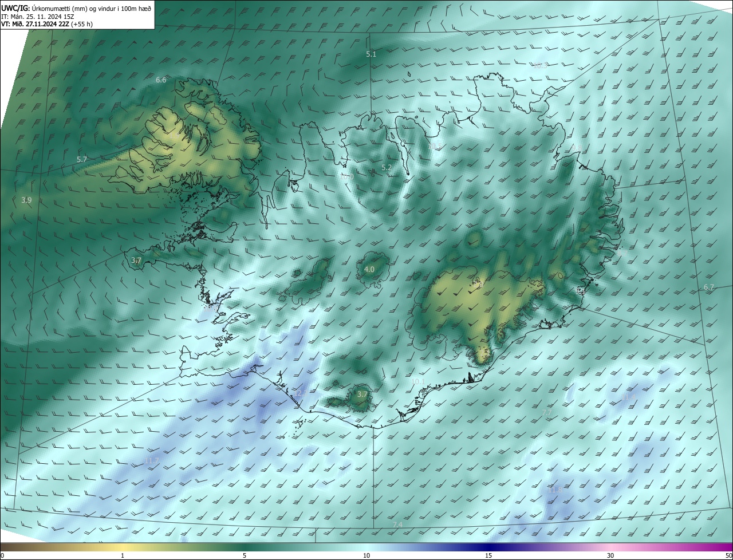Select the 7.4 label at the bottom centre

pyautogui.click(x=397, y=524)
